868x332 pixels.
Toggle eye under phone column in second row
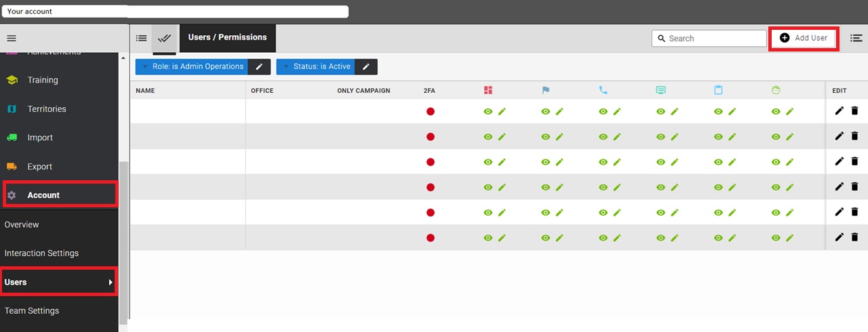pos(604,137)
